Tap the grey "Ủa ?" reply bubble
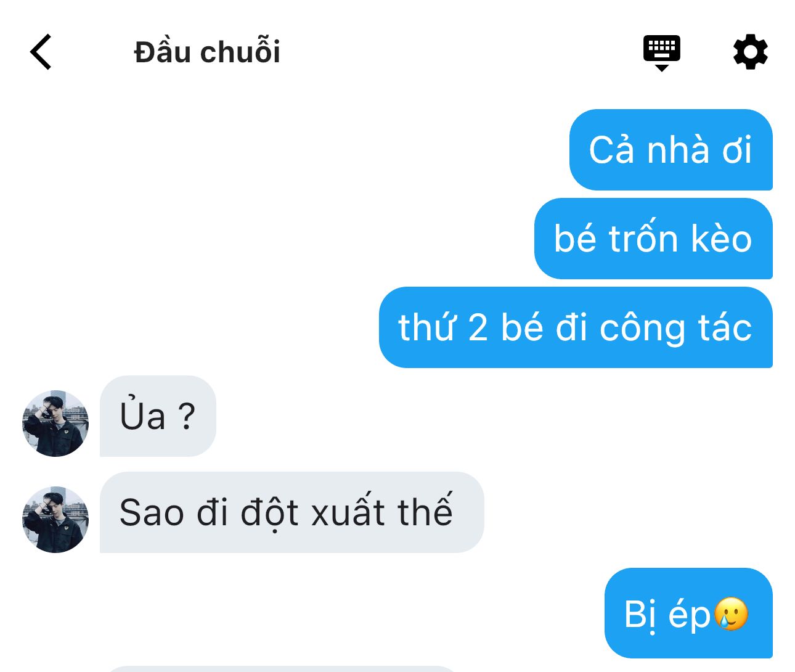Screen dimensions: 795x672 click(158, 416)
